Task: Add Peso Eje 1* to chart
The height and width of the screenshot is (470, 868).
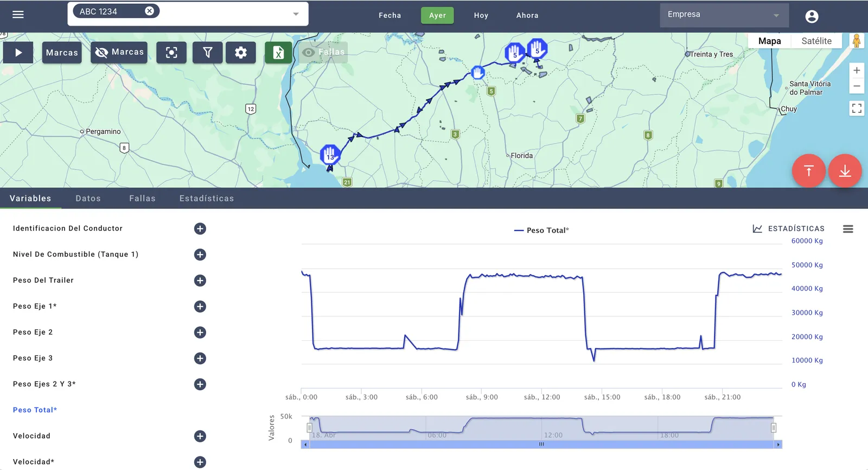Action: [x=200, y=307]
